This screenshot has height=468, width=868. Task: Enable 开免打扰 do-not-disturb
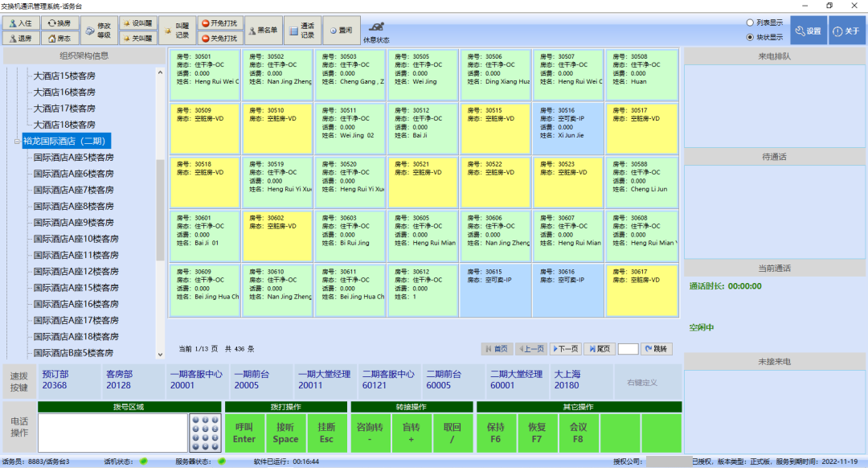click(x=219, y=24)
